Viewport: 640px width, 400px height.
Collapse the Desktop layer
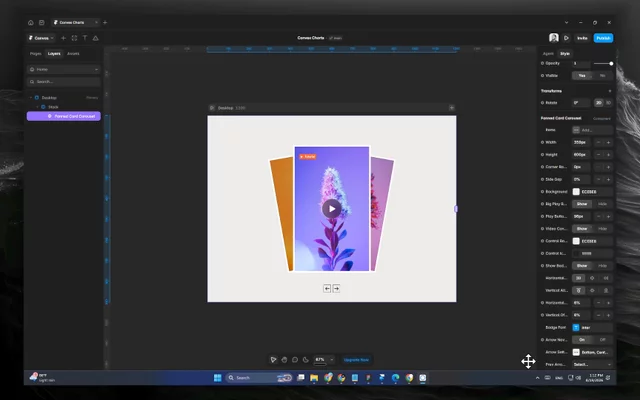click(x=31, y=98)
